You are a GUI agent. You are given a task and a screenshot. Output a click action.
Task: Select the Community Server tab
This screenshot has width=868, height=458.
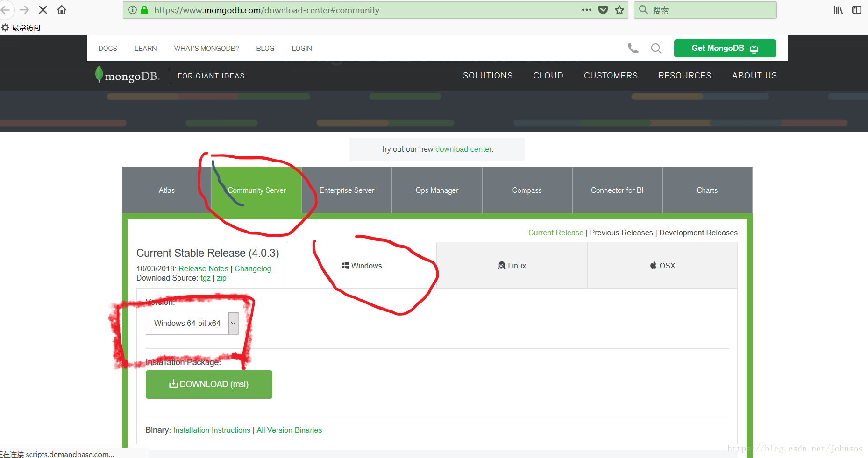click(257, 190)
